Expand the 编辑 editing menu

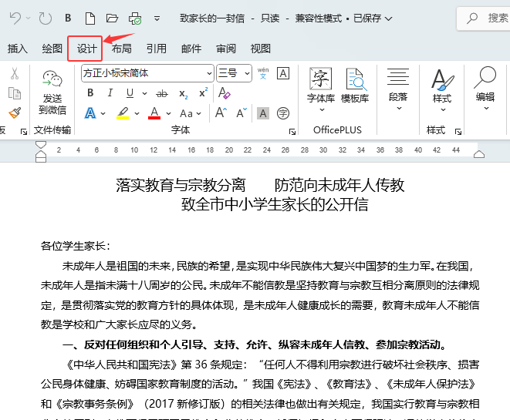pyautogui.click(x=485, y=89)
